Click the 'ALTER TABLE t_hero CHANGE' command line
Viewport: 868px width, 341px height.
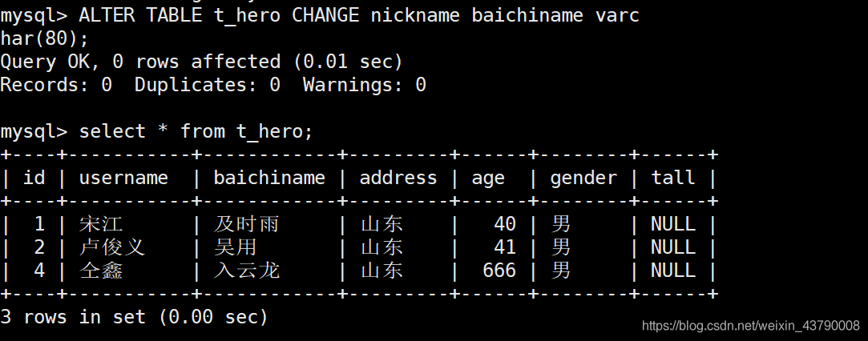pos(320,15)
